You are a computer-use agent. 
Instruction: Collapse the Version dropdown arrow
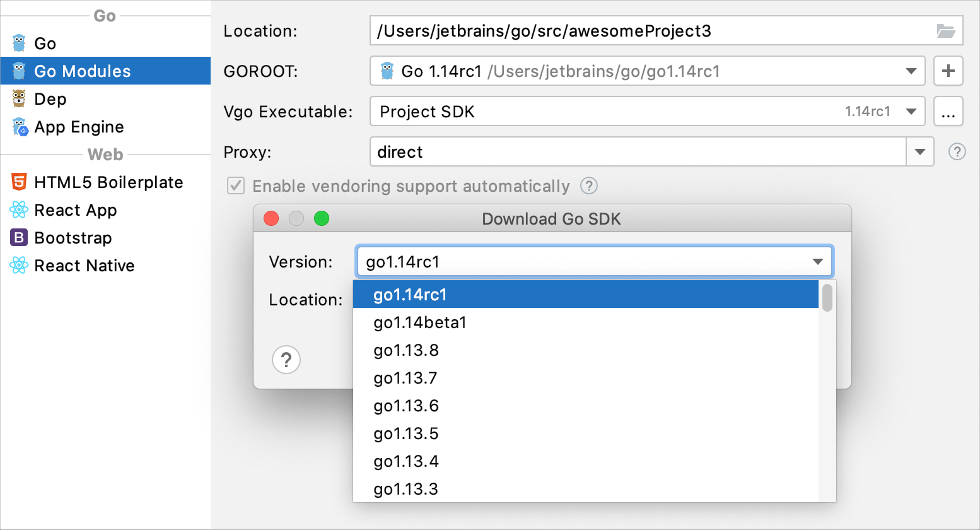tap(818, 262)
